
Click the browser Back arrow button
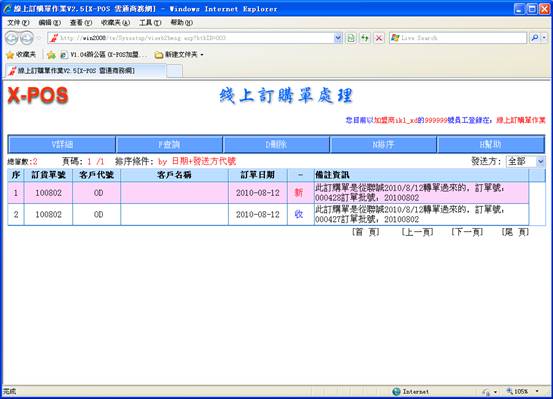[x=12, y=38]
